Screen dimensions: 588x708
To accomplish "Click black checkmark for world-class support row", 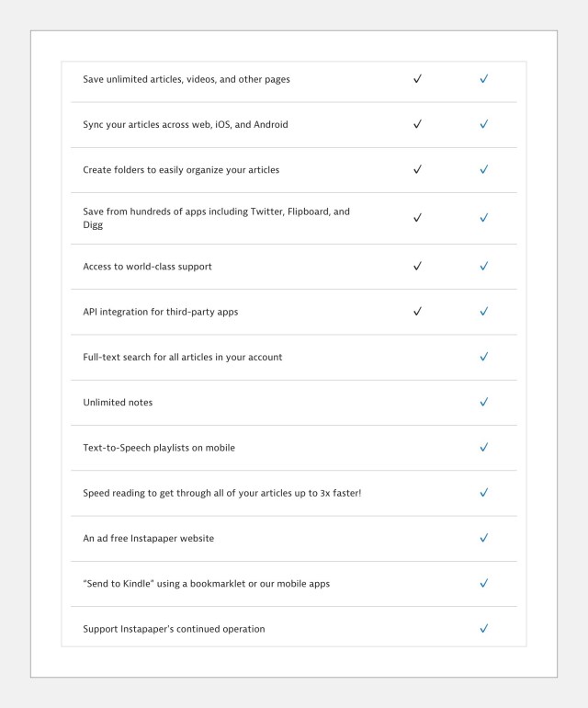I will (x=417, y=267).
